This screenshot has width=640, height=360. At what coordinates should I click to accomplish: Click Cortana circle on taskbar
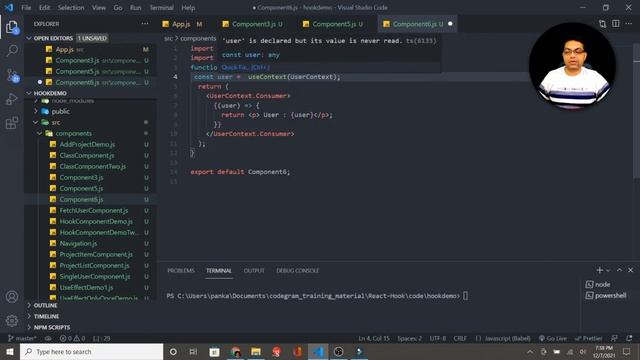[173, 351]
